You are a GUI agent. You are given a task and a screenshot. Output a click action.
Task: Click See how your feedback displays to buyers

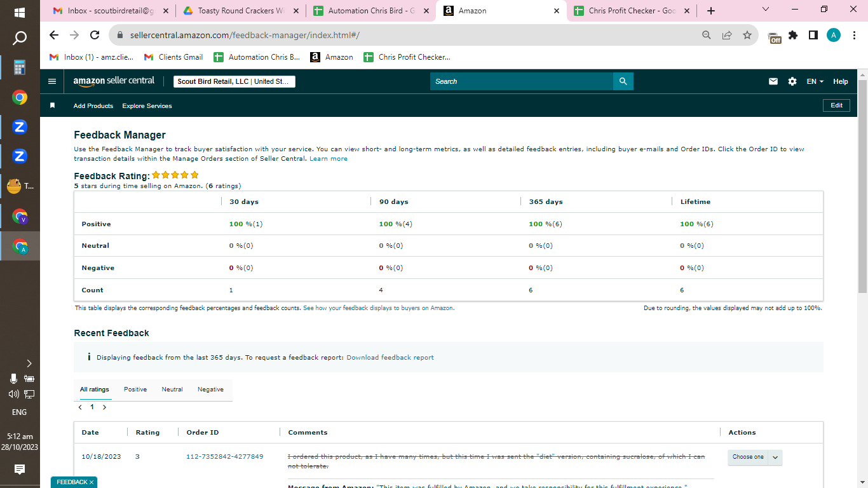coord(378,308)
